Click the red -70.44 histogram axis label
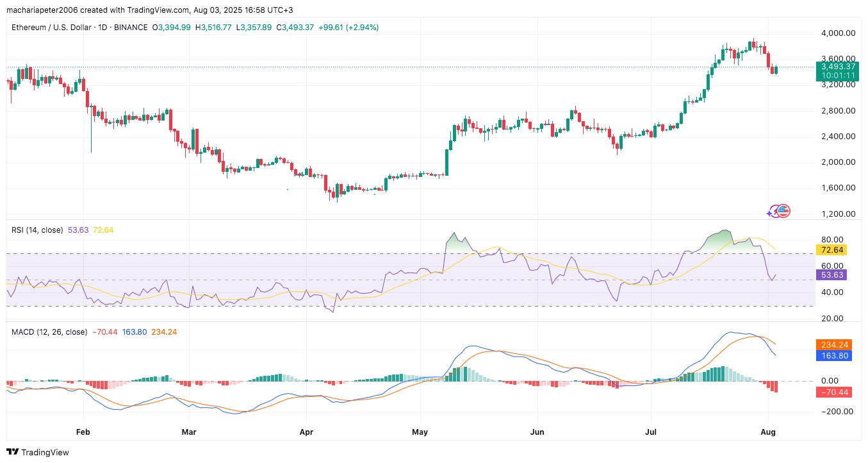Viewport: 868px width, 463px height. [x=833, y=392]
